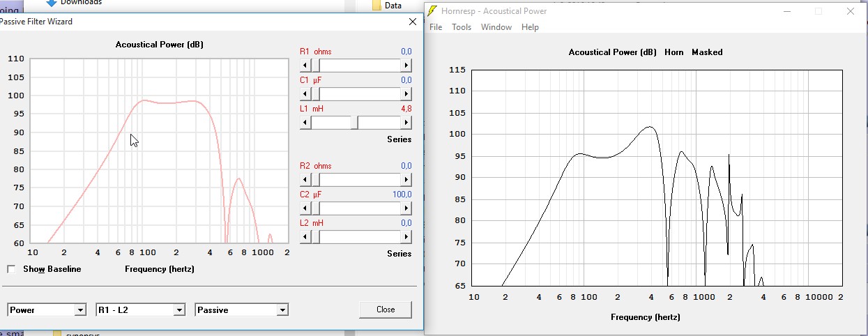
Task: Click left arrow of C1 µF slider
Action: pyautogui.click(x=305, y=93)
